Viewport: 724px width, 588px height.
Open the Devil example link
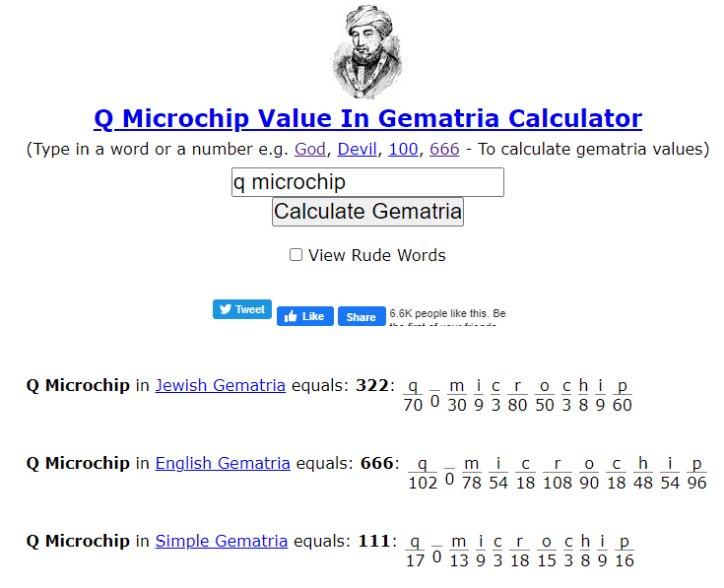coord(359,150)
